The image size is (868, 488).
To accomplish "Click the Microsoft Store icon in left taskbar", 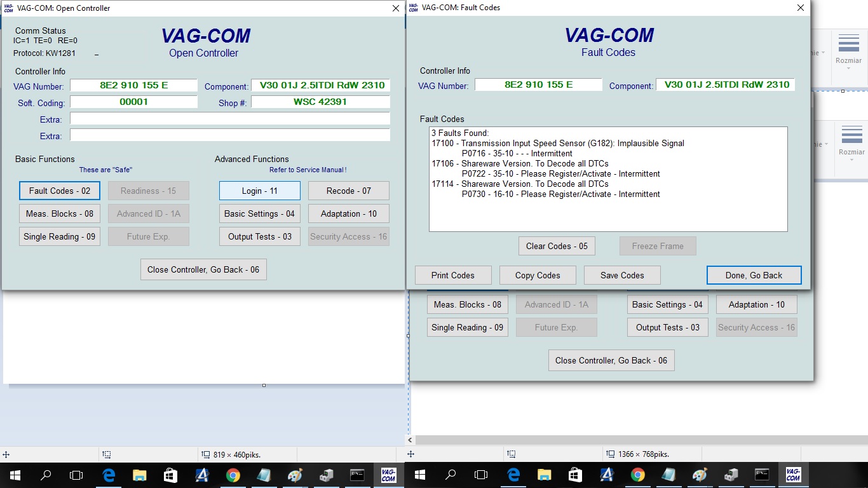I will point(170,475).
